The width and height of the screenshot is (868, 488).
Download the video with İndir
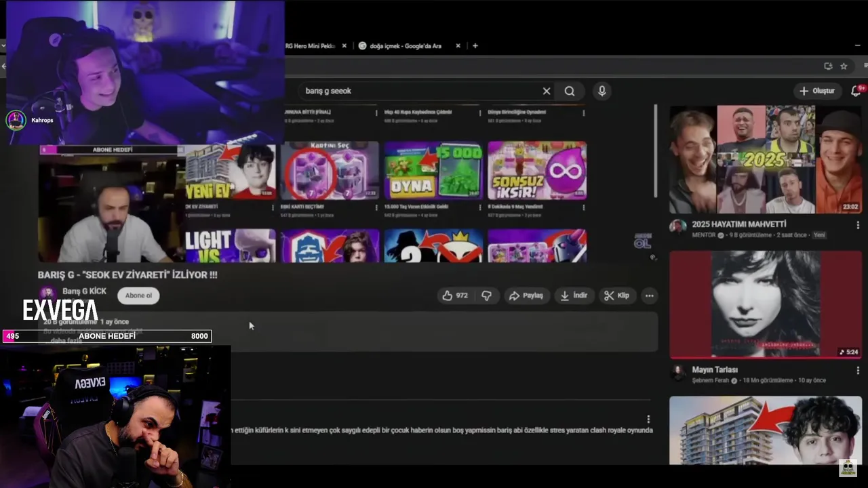click(x=574, y=296)
